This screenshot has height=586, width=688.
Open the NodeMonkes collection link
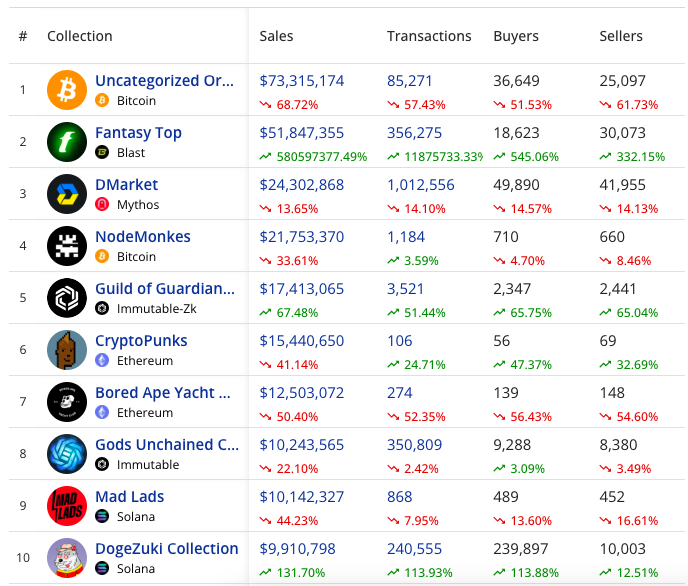[x=143, y=237]
